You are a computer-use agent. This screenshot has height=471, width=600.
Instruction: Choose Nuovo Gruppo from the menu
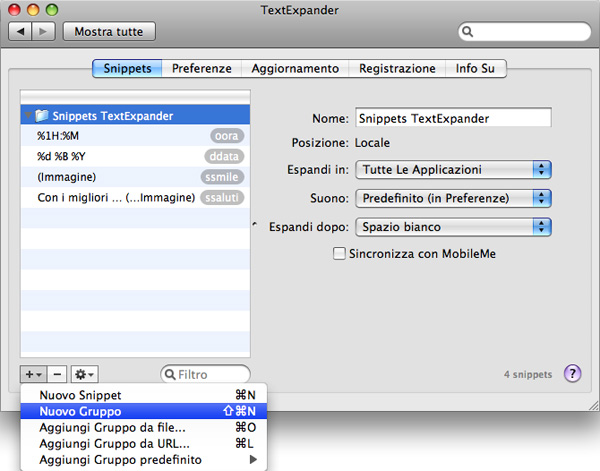tap(80, 411)
